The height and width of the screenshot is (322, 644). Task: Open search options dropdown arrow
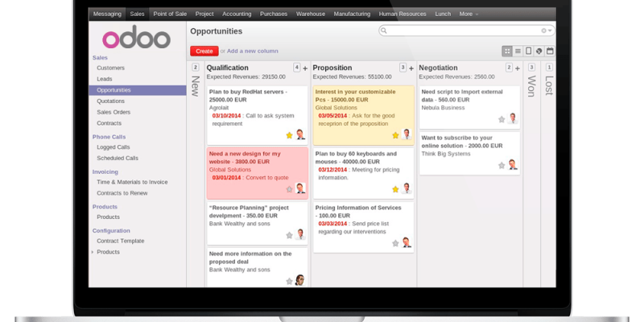point(550,31)
